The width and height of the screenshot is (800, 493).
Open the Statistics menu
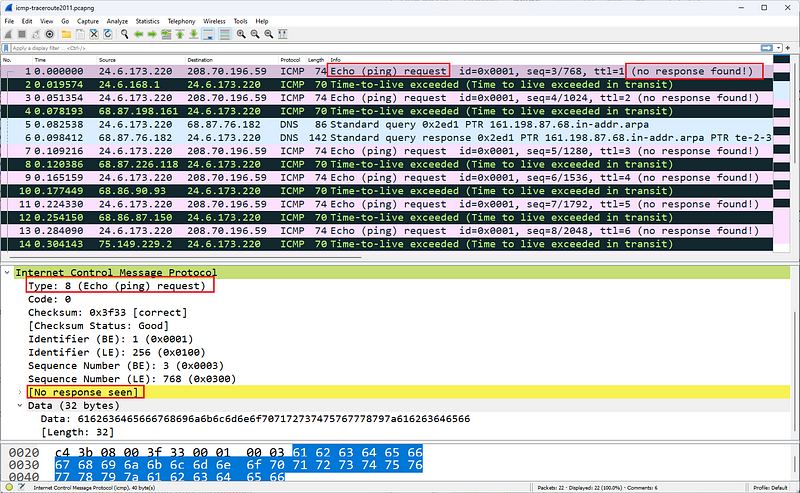pyautogui.click(x=147, y=21)
